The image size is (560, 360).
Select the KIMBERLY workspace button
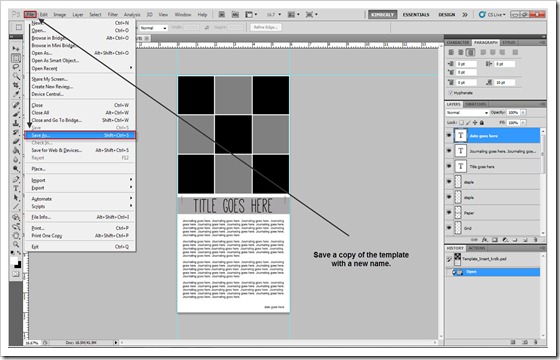382,14
